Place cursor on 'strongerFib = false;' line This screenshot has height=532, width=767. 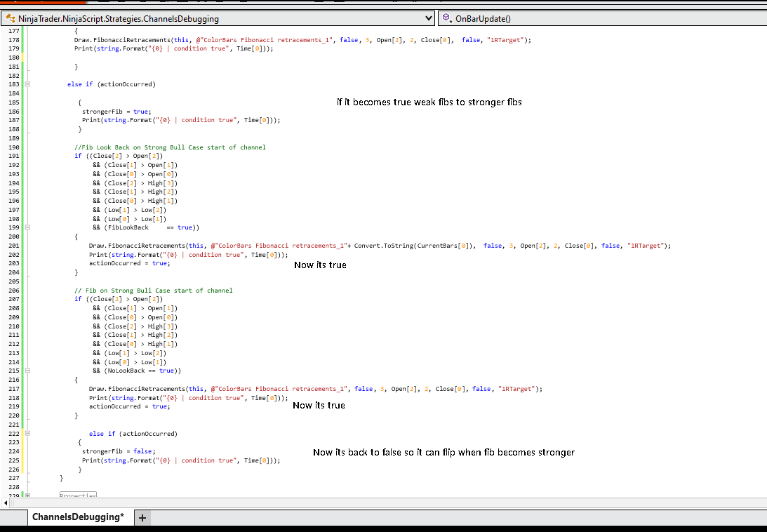119,451
